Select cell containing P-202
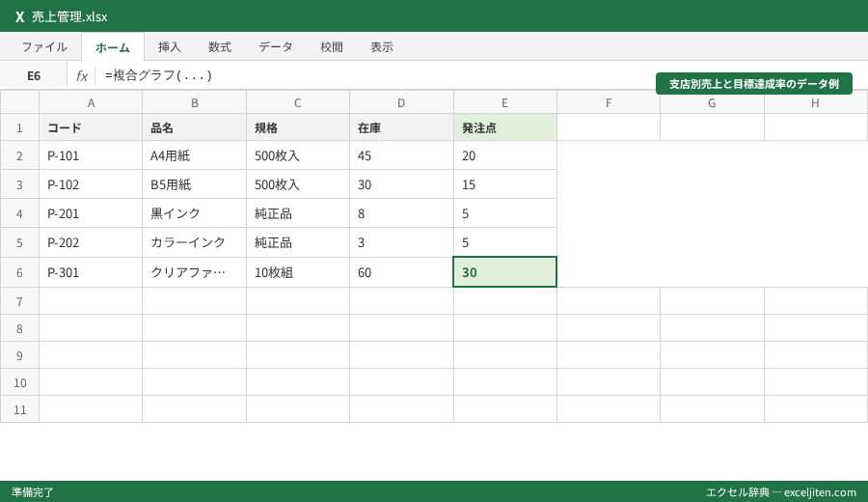868x502 pixels. point(91,242)
